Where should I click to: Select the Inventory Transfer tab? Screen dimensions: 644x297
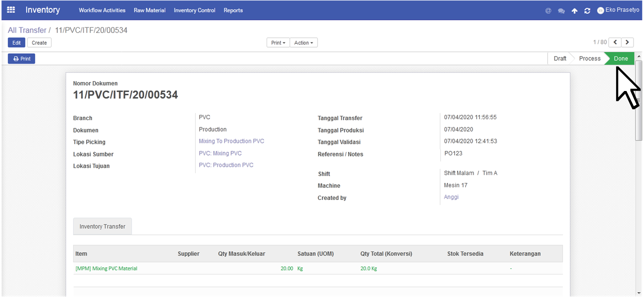tap(102, 226)
